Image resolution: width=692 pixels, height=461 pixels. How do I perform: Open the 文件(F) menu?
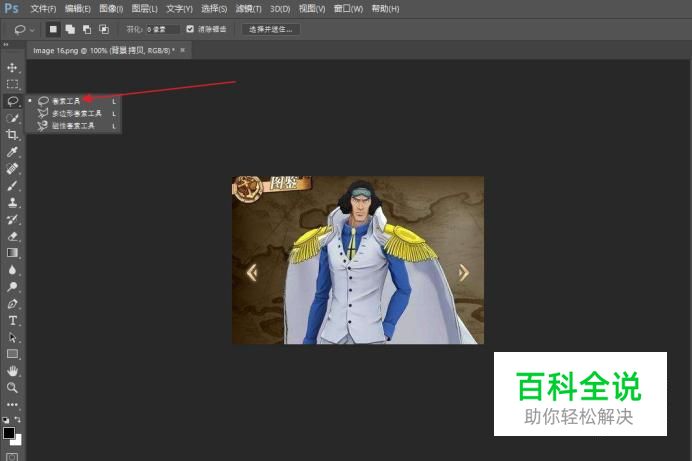click(x=43, y=9)
